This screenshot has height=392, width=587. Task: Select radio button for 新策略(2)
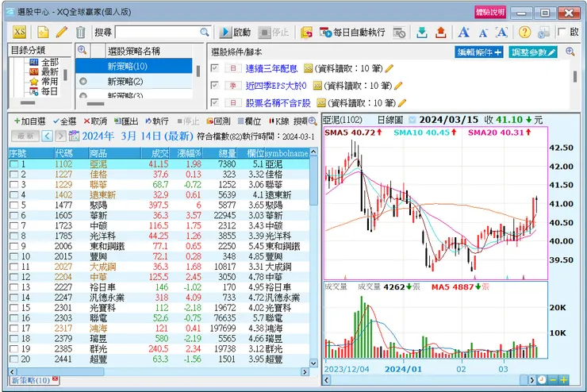click(83, 81)
